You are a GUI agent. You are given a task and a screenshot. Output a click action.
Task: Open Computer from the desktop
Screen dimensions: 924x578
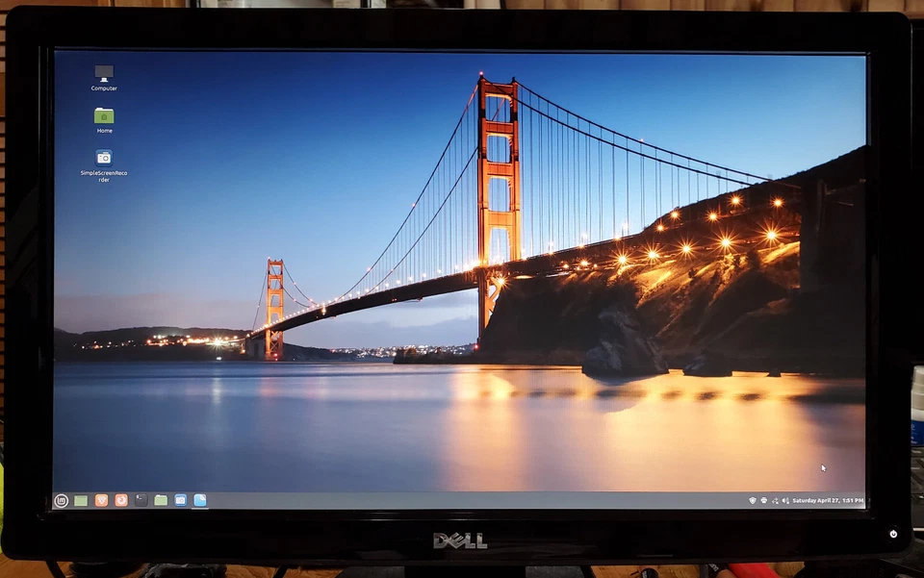(104, 72)
